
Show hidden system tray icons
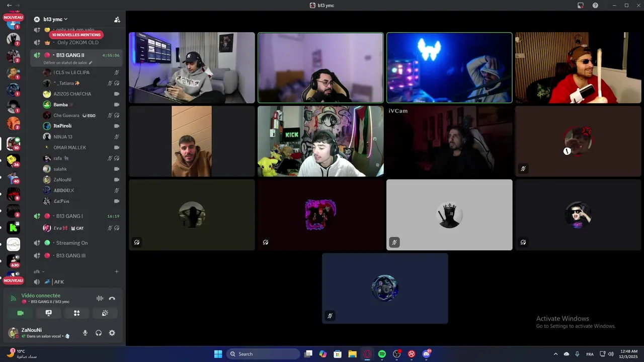[x=555, y=354]
